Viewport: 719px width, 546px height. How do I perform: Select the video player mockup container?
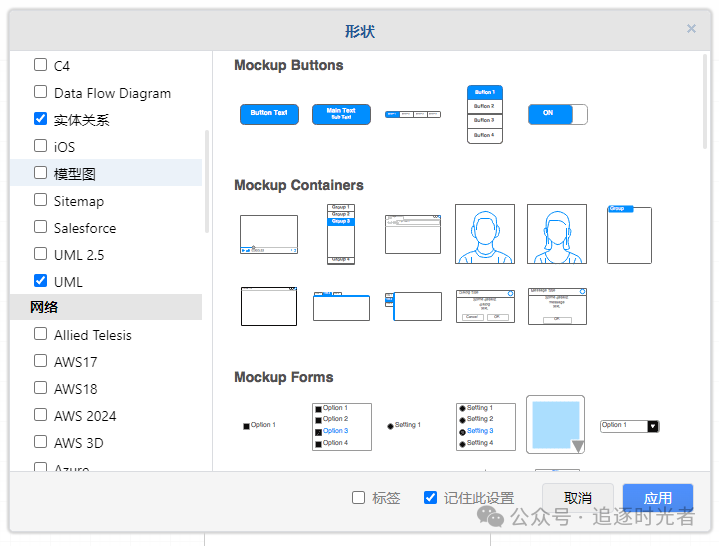tap(269, 234)
